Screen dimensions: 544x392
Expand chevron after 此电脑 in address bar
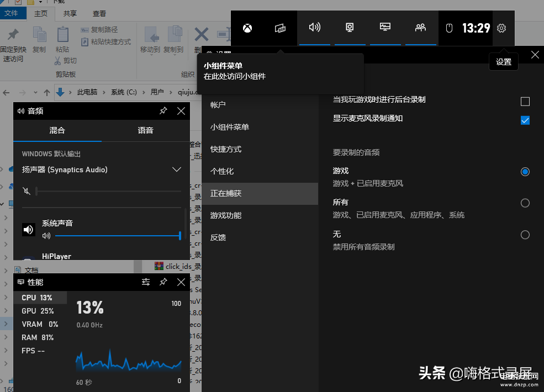coord(104,92)
